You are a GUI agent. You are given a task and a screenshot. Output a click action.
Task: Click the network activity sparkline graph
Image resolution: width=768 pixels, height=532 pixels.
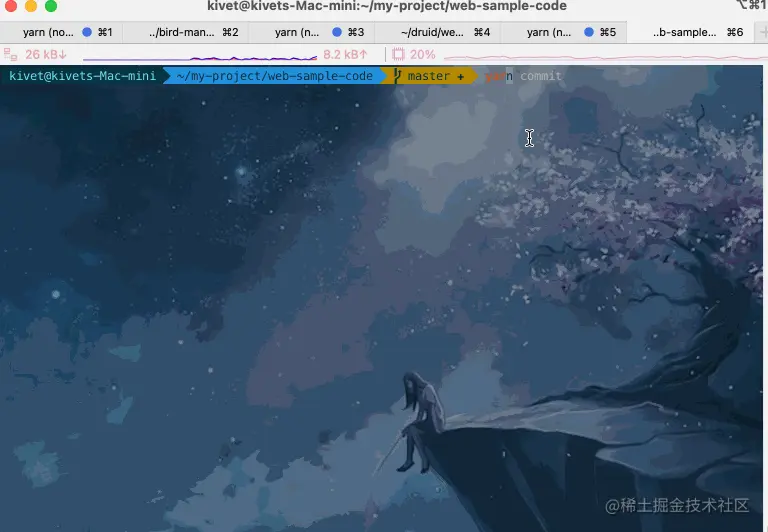(x=200, y=58)
